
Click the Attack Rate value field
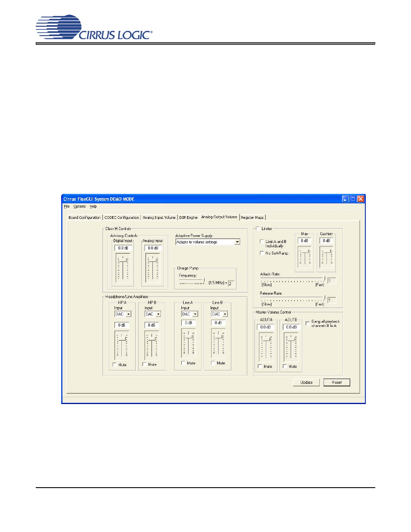click(331, 281)
